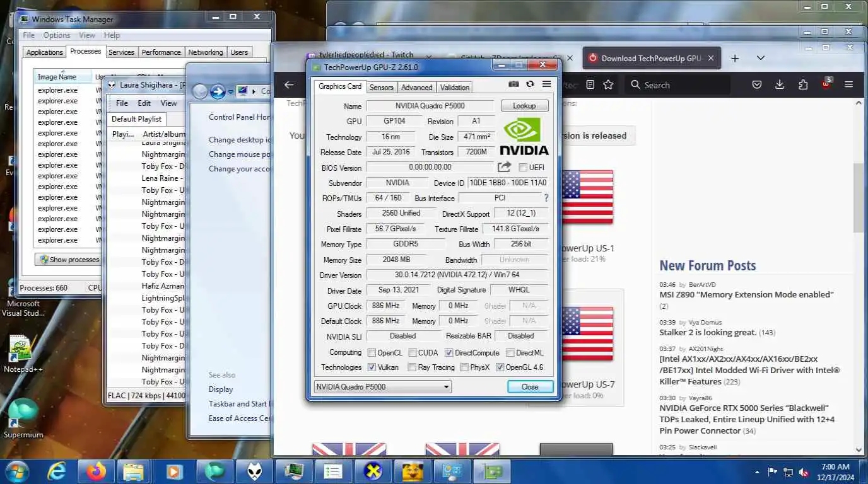Toggle the UEFI checkbox
Screen dimensions: 868x484
523,167
